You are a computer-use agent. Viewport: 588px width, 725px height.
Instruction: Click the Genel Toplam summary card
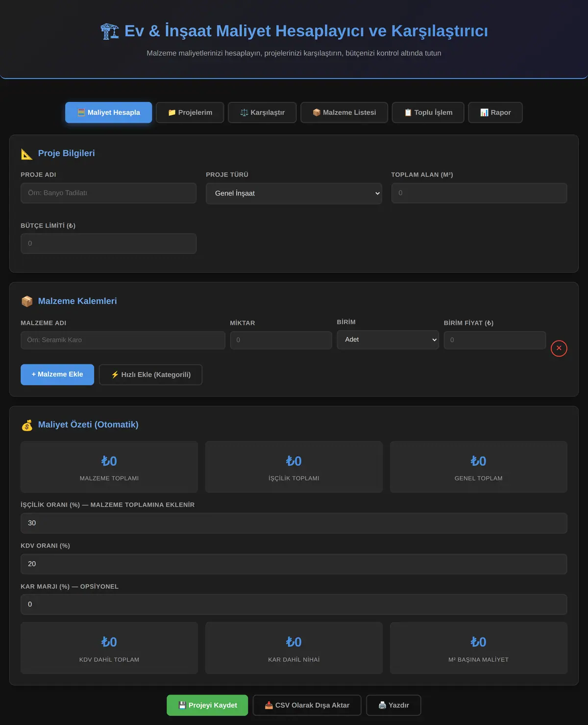click(x=479, y=467)
